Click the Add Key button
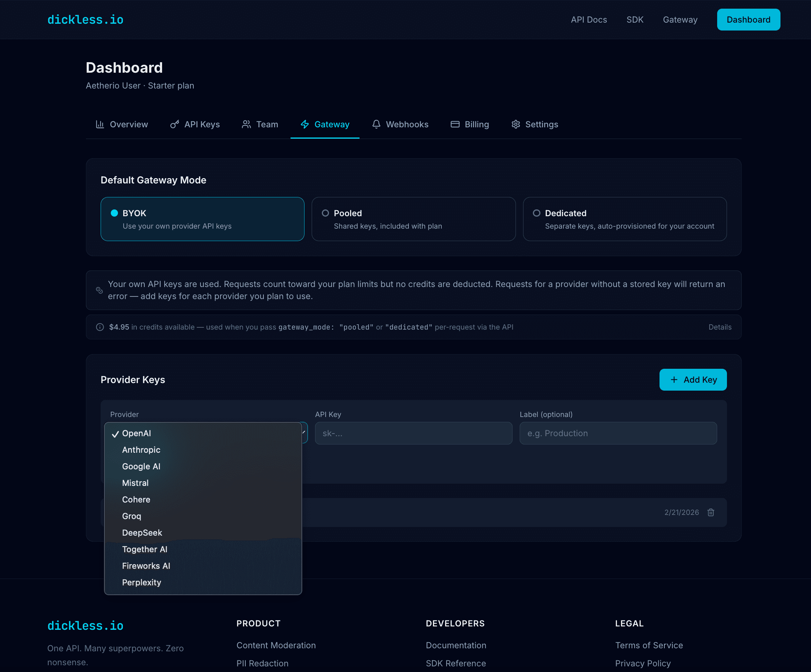 coord(693,379)
